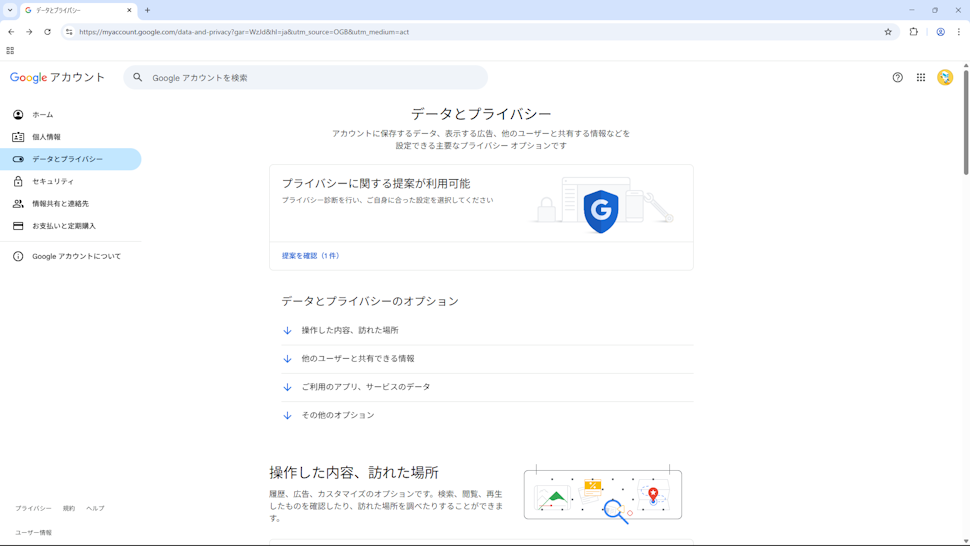Click the page vertical scrollbar thumb

966,122
